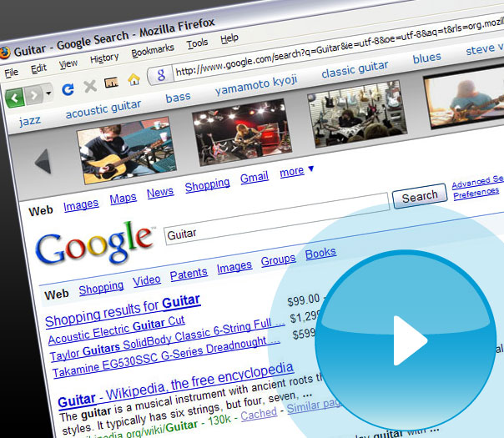Open the back/forward history dropdown arrow
Screen dimensions: 504x438
pos(48,93)
